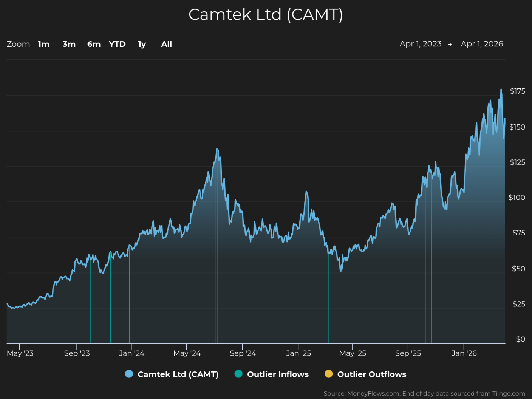
Task: Click the blue Camtek legend dot
Action: tap(129, 374)
